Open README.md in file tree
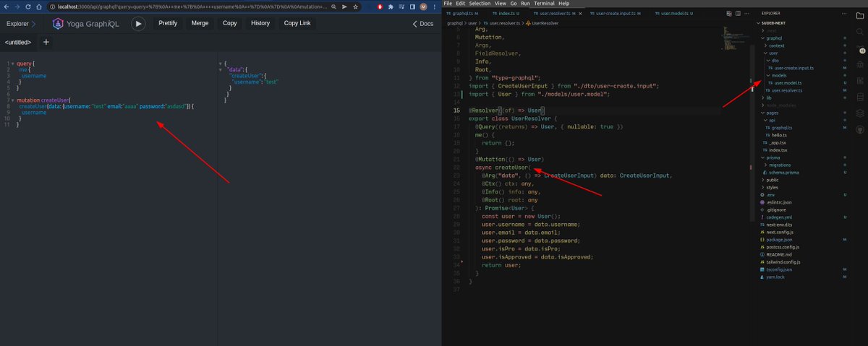This screenshot has height=346, width=868. tap(778, 254)
